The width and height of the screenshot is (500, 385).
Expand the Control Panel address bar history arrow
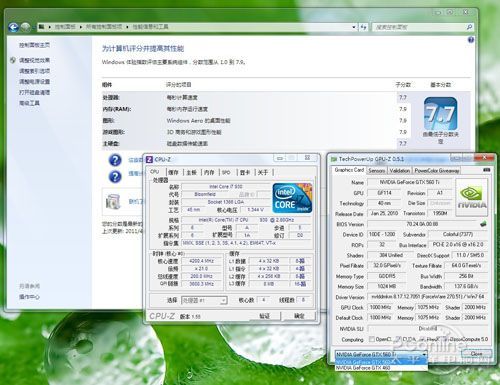pyautogui.click(x=354, y=27)
